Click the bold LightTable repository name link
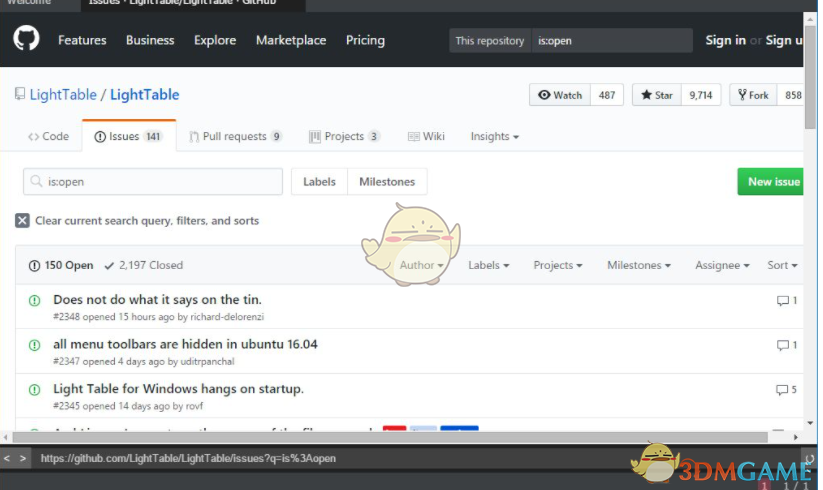The image size is (823, 490). pos(144,94)
